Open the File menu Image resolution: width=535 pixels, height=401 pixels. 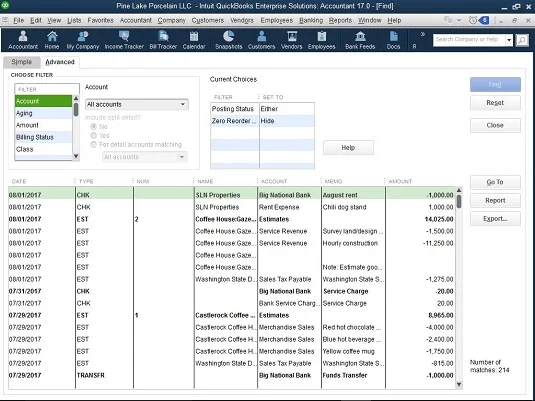(x=18, y=20)
